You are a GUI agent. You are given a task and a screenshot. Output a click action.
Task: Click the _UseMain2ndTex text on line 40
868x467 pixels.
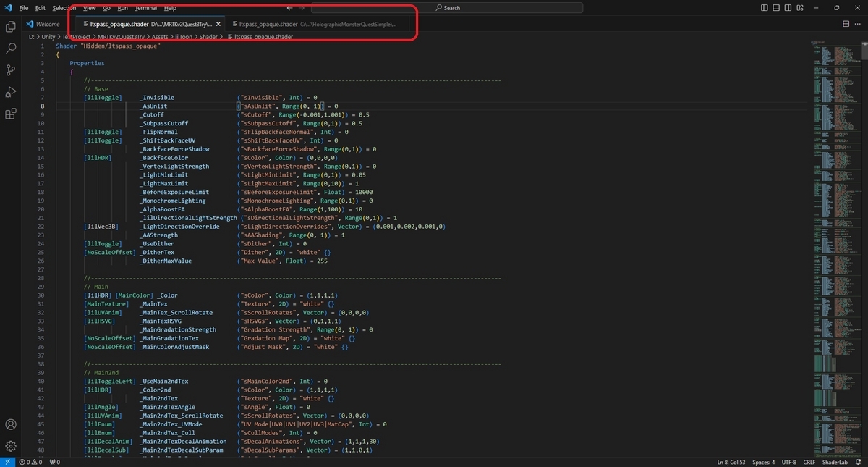point(164,381)
